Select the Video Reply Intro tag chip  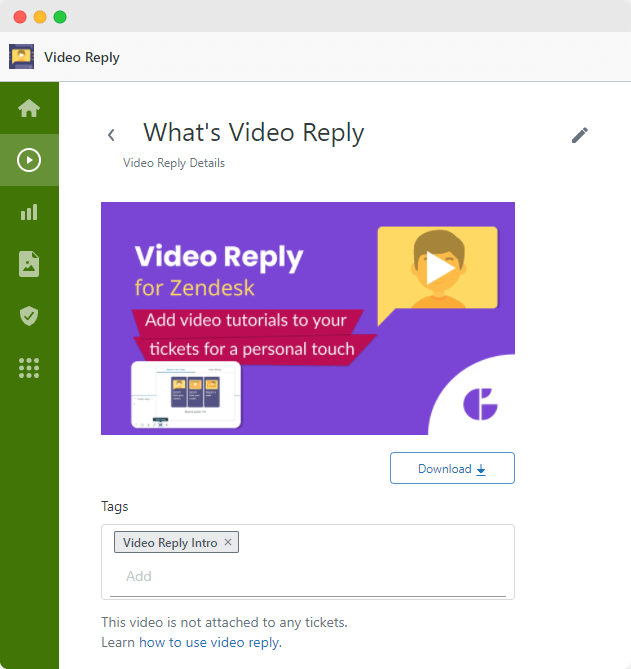click(176, 542)
